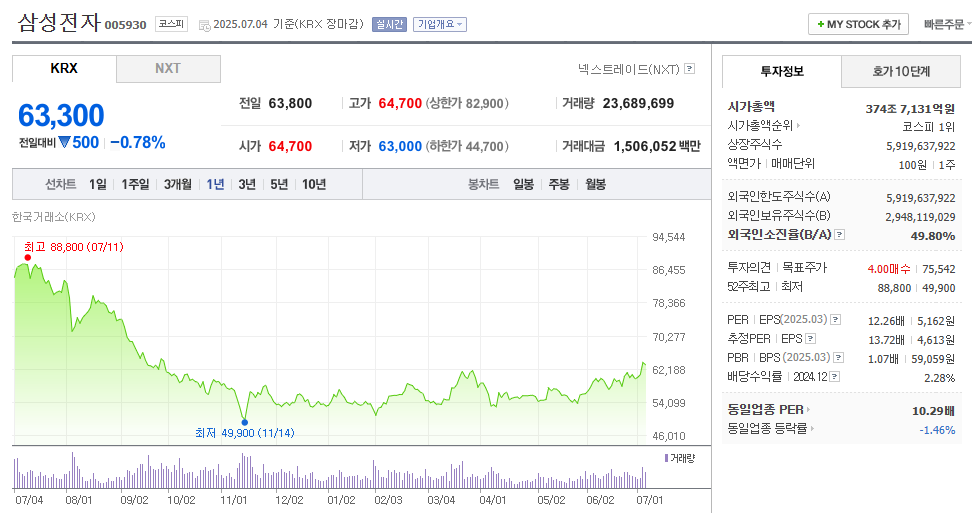Select the 최고 88,800 red marker on chart
The width and height of the screenshot is (972, 513).
(28, 258)
